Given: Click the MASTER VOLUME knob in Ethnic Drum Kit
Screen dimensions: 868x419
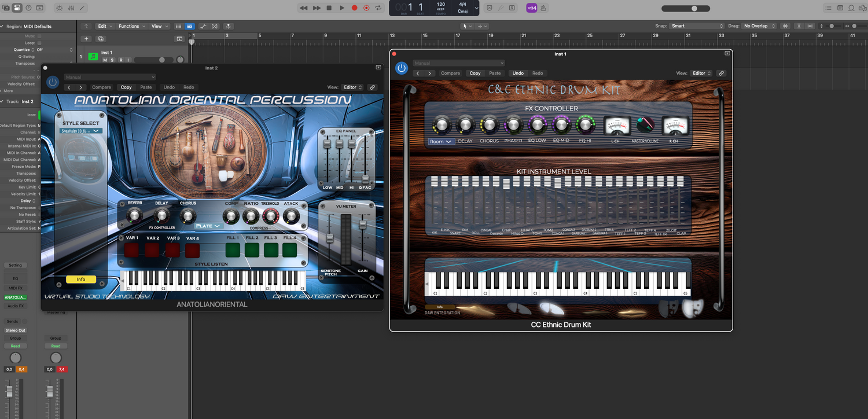Looking at the screenshot, I should tap(645, 126).
